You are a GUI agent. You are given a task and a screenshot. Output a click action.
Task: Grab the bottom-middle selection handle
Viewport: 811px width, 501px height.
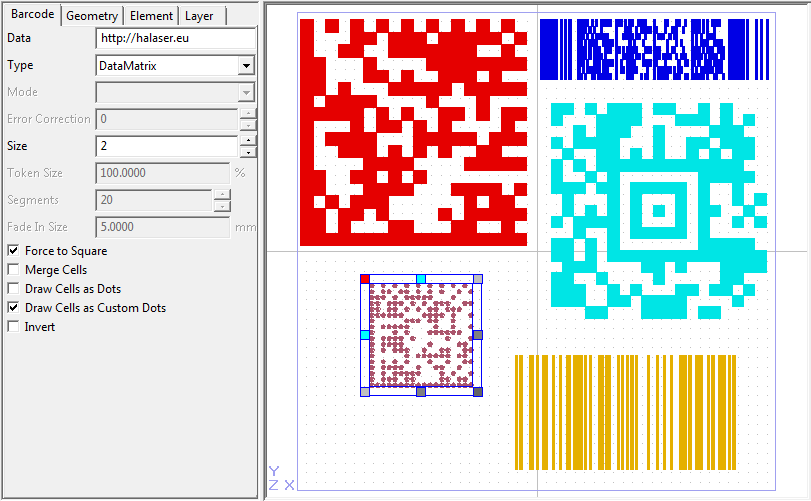[x=421, y=392]
